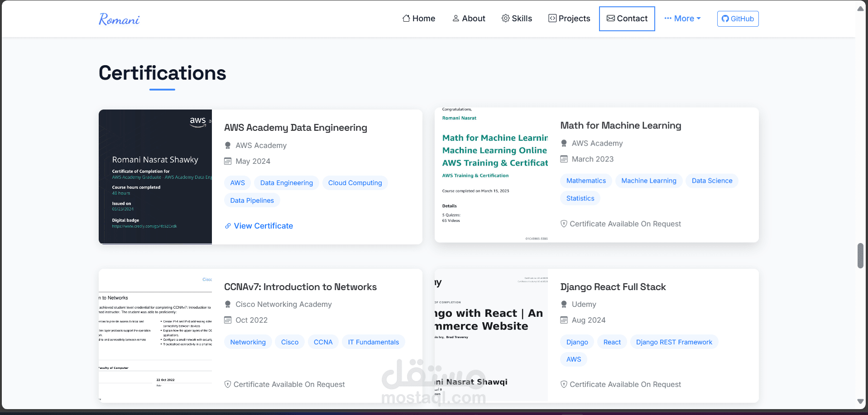Image resolution: width=868 pixels, height=415 pixels.
Task: Click the calendar icon beside Aug 2024
Action: 564,320
